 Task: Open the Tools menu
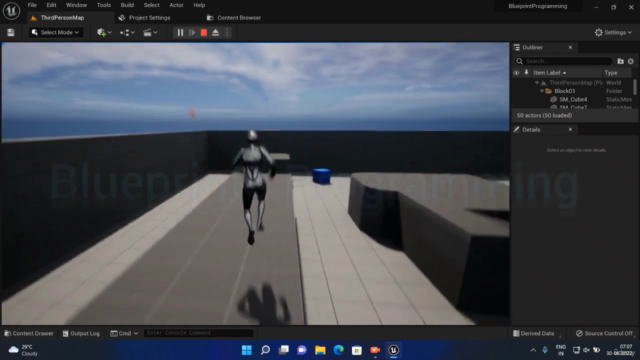[x=104, y=5]
